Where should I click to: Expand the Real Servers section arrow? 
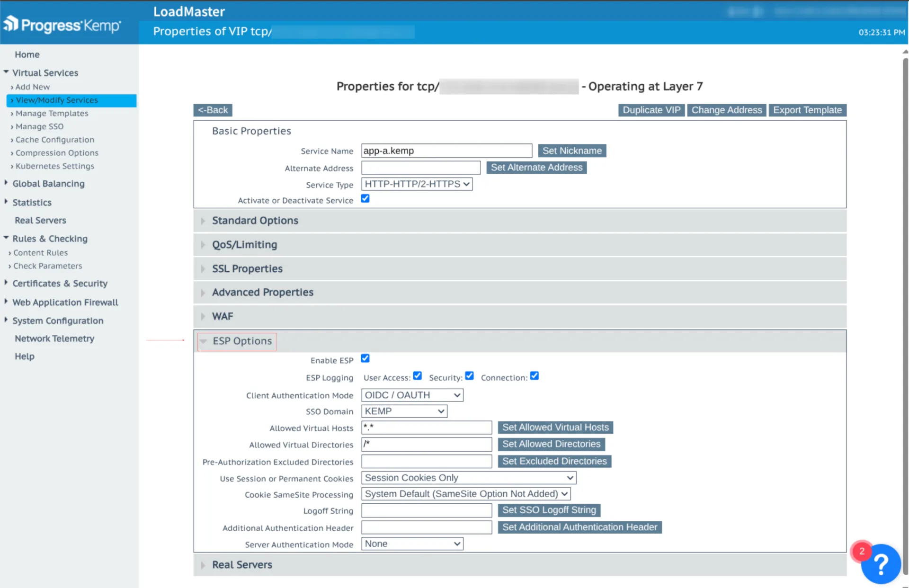click(203, 565)
